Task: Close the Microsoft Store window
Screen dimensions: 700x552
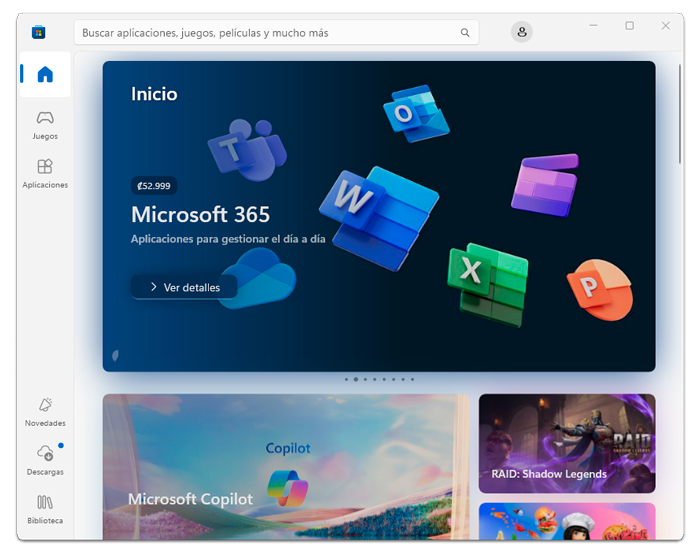Action: (666, 25)
